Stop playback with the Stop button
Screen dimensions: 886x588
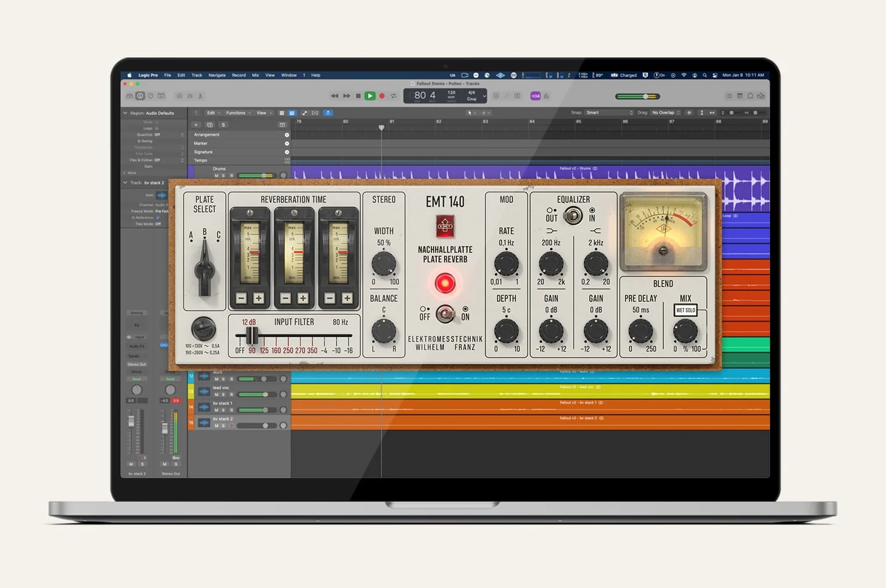point(358,96)
